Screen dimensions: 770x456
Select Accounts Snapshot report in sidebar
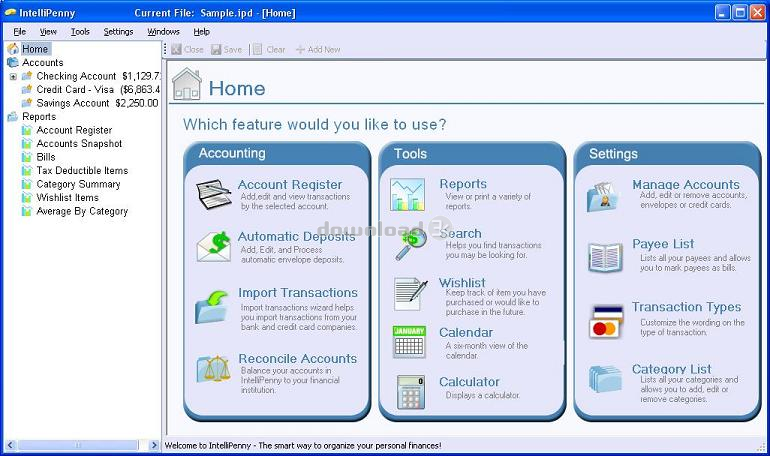pyautogui.click(x=79, y=143)
